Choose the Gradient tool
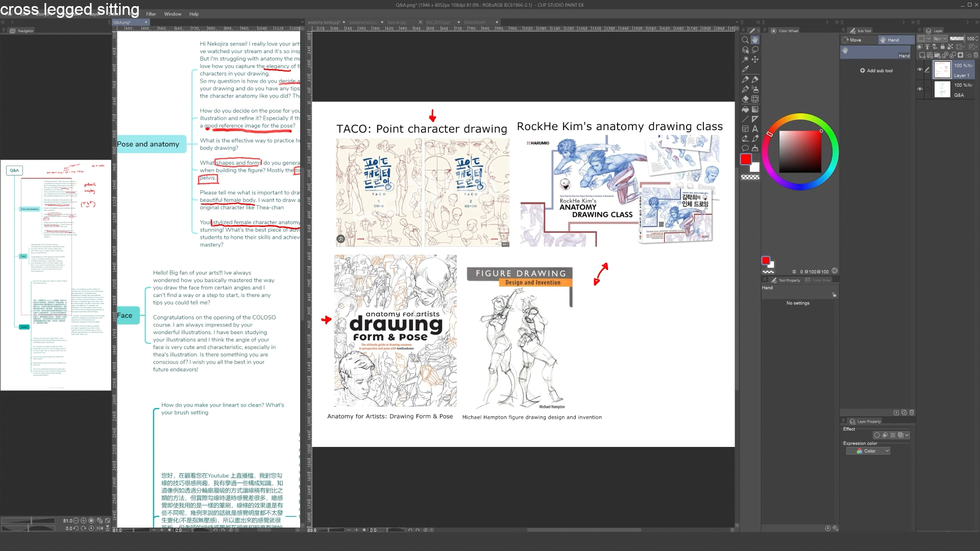980x551 pixels. pos(755,109)
